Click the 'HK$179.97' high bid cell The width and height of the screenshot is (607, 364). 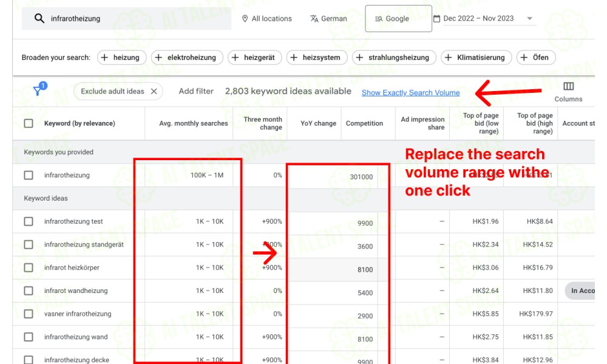(536, 314)
